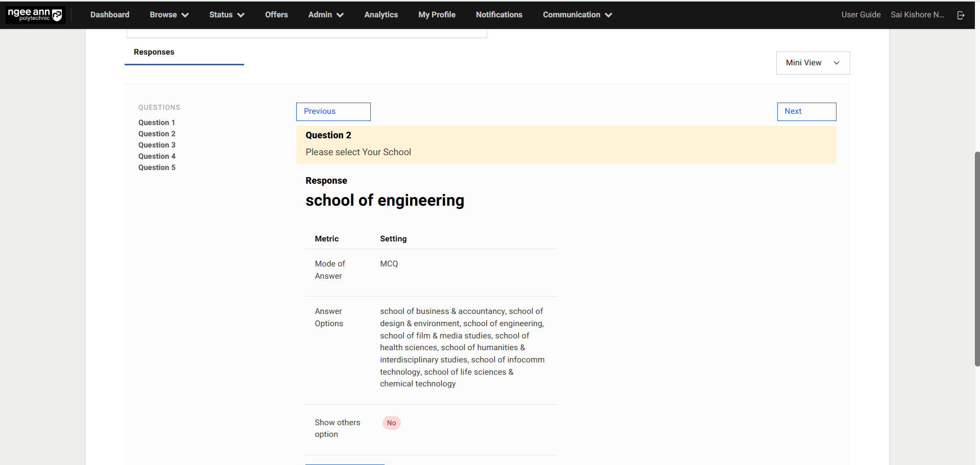Select the Responses tab
980x465 pixels.
point(154,52)
